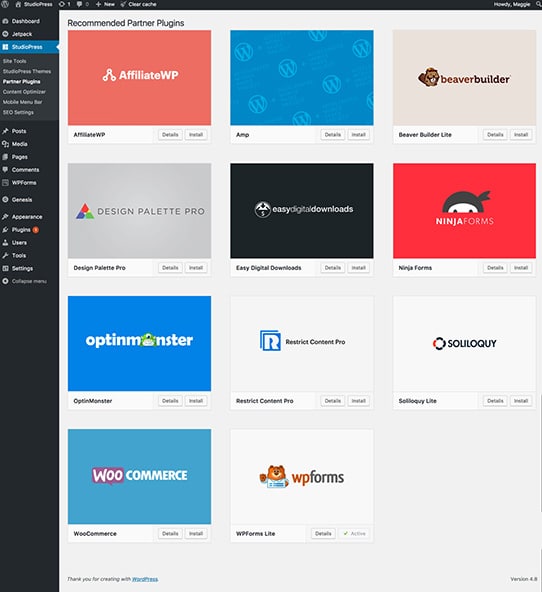Open the Dashboard icon in sidebar
Viewport: 542px width, 592px height.
[5, 21]
